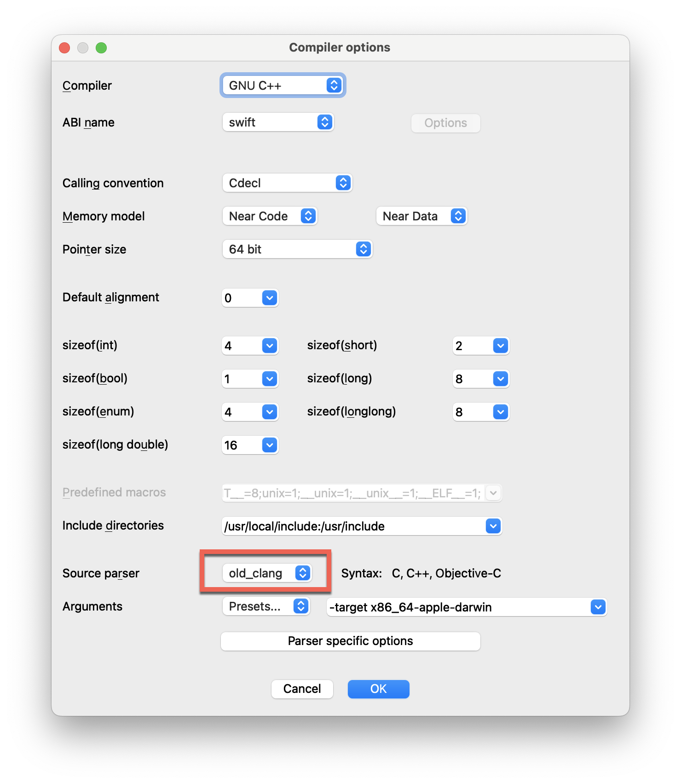This screenshot has width=681, height=784.
Task: Expand the arguments history arrow
Action: coord(598,607)
